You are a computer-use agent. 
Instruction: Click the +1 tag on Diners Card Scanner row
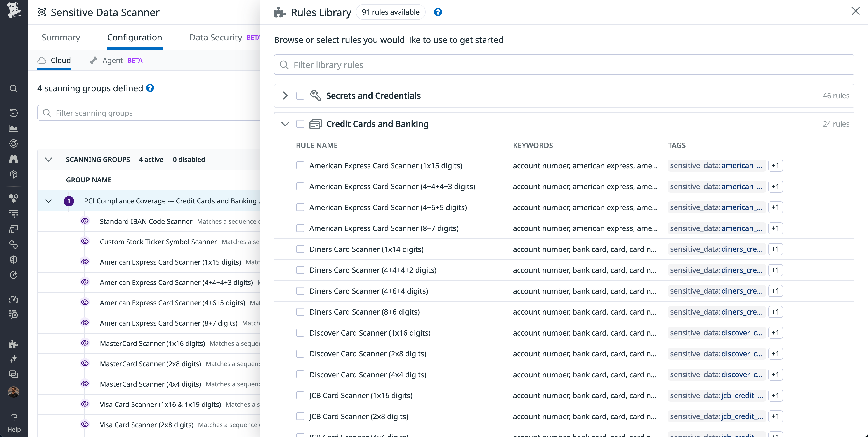click(x=775, y=249)
